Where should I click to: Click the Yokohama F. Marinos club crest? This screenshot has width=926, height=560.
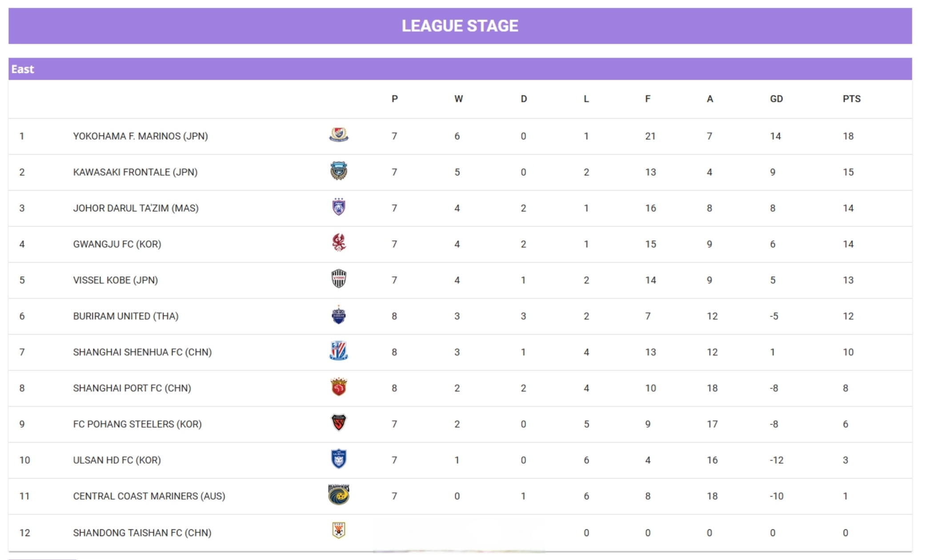pos(339,135)
